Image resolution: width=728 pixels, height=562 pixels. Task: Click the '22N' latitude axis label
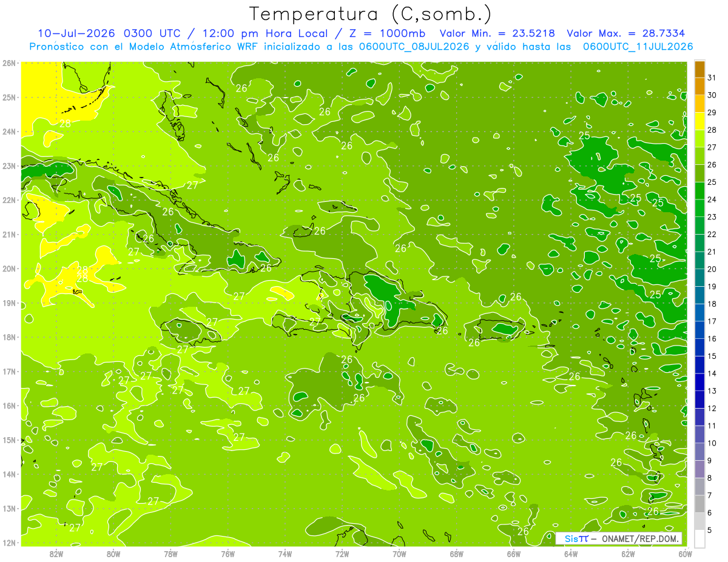[8, 200]
